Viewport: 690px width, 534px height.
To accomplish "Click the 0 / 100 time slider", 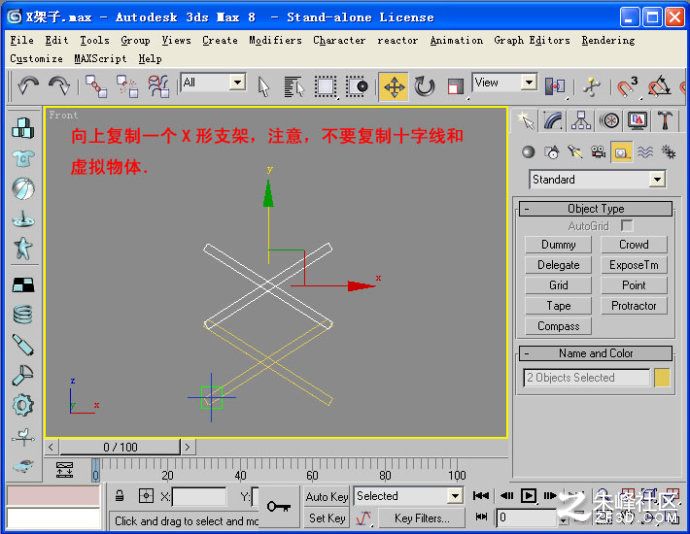I will click(120, 447).
